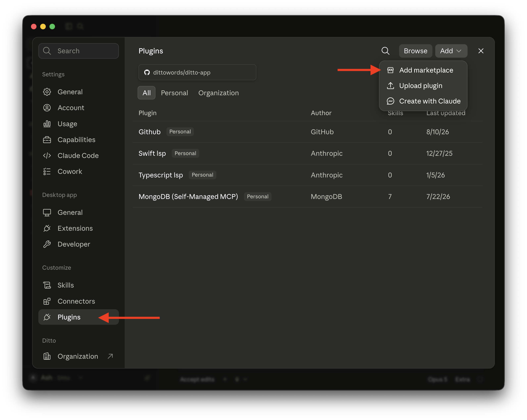Screen dimensions: 527x420
Task: Click the plug icon next to Extensions
Action: tap(47, 228)
